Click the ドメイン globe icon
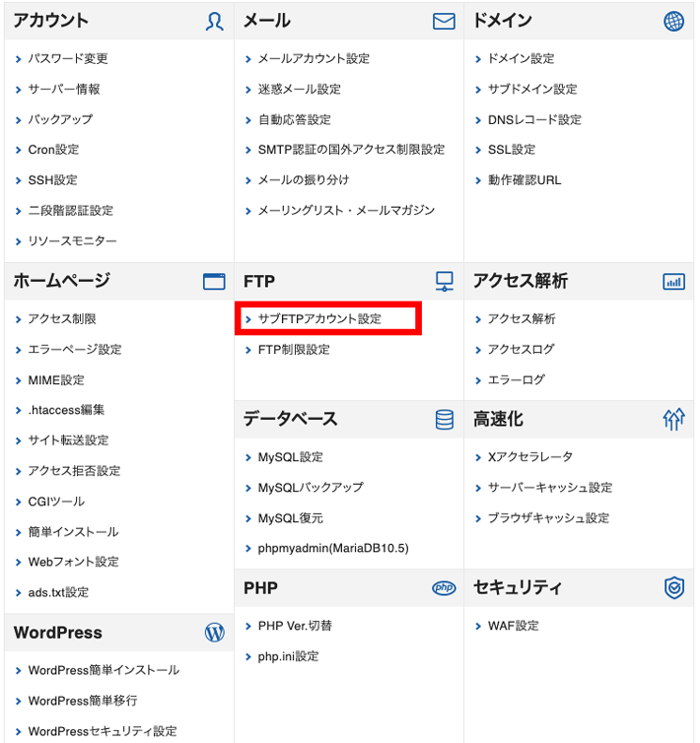700x743 pixels. coord(673,22)
